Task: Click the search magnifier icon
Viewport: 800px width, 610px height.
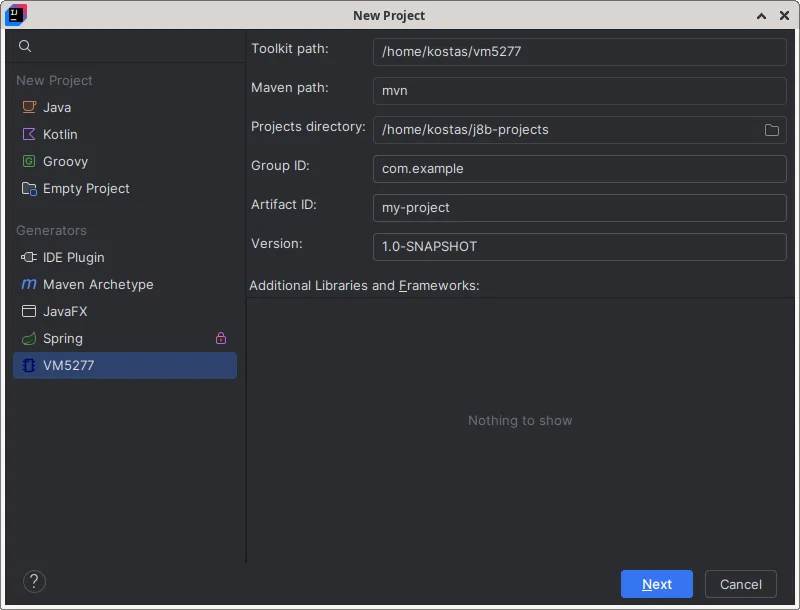Action: [x=25, y=46]
